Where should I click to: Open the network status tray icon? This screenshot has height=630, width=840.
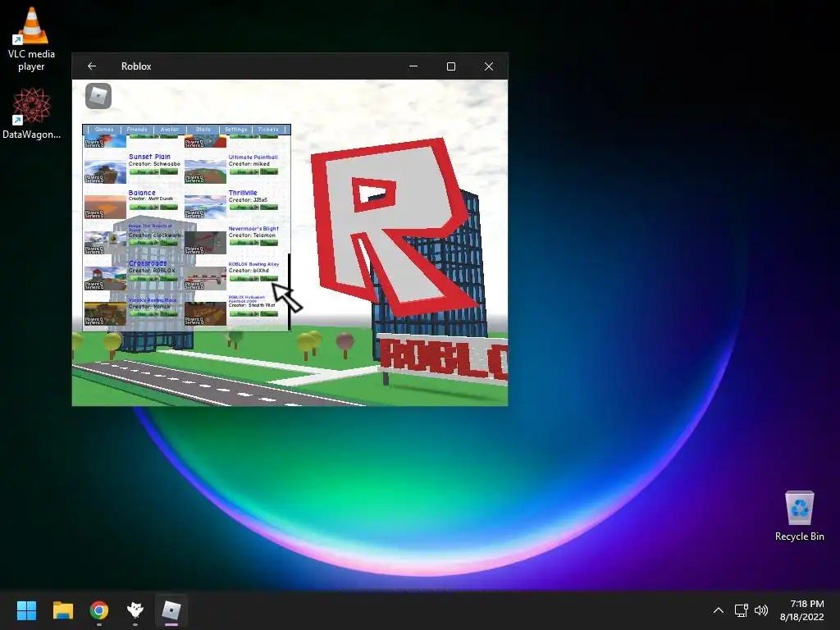[741, 610]
